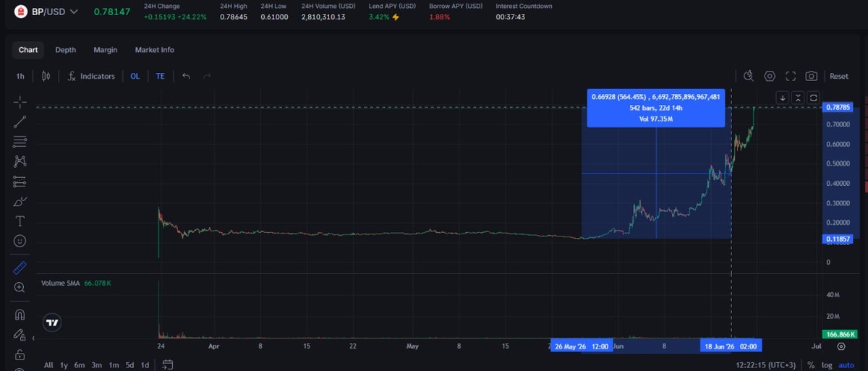Click the zoom in magnifier tool
Screen dimensions: 868x371
[x=20, y=288]
